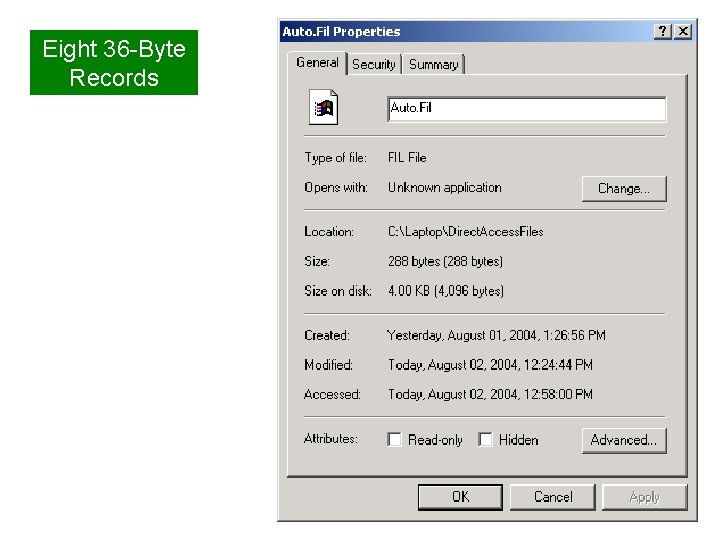The image size is (720, 540).
Task: Click the 'Modified:' label
Action: coord(328,365)
